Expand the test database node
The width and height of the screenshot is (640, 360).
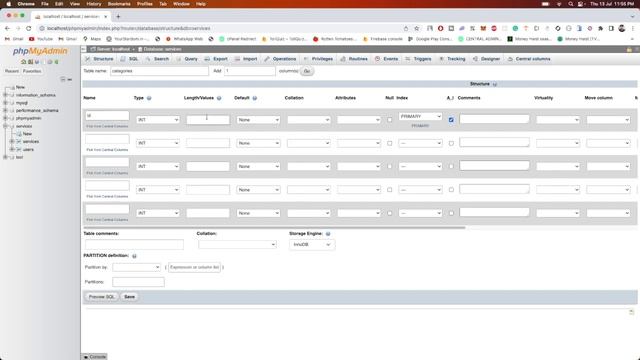5,157
